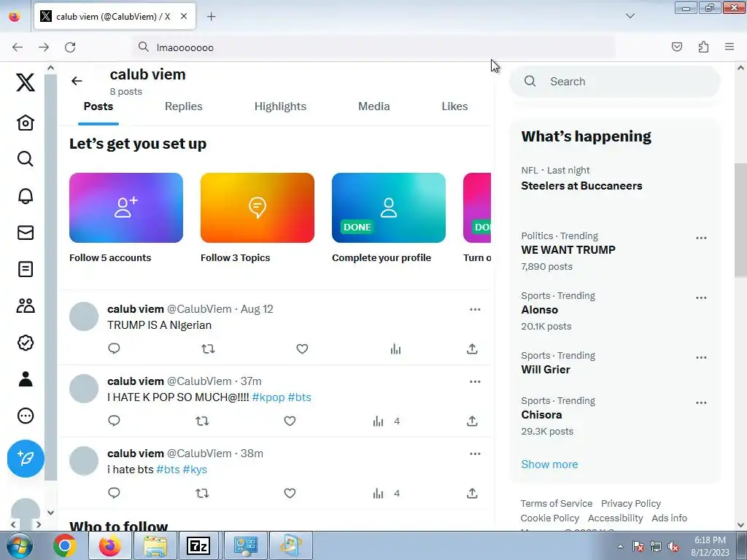The width and height of the screenshot is (747, 560).
Task: Save page to Pocket icon
Action: point(676,47)
